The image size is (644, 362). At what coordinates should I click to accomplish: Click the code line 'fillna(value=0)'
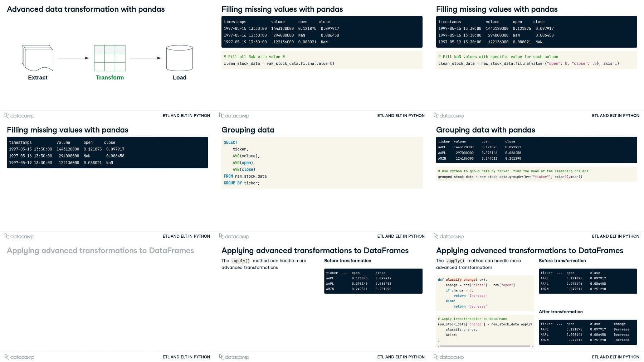pos(279,64)
